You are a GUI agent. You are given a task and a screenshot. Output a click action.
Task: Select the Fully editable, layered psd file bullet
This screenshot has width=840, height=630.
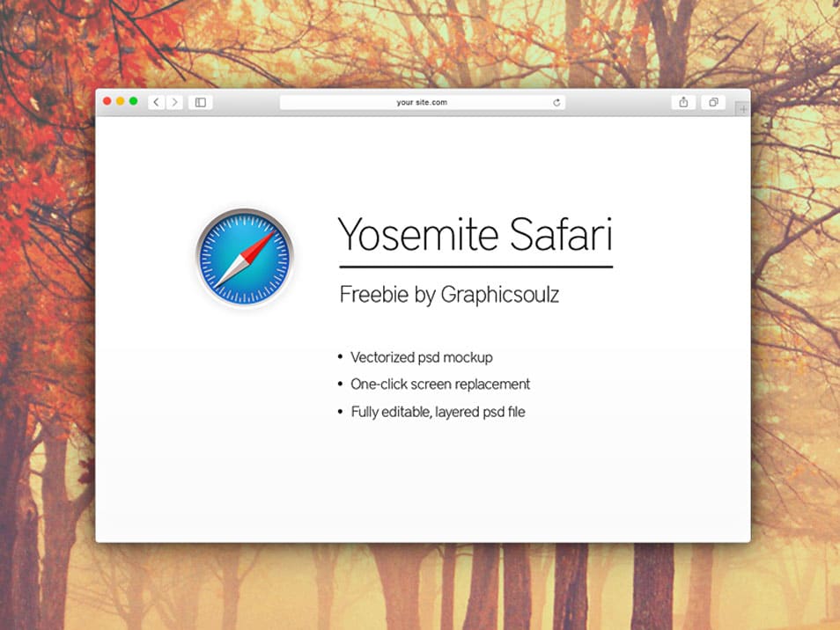(x=431, y=412)
